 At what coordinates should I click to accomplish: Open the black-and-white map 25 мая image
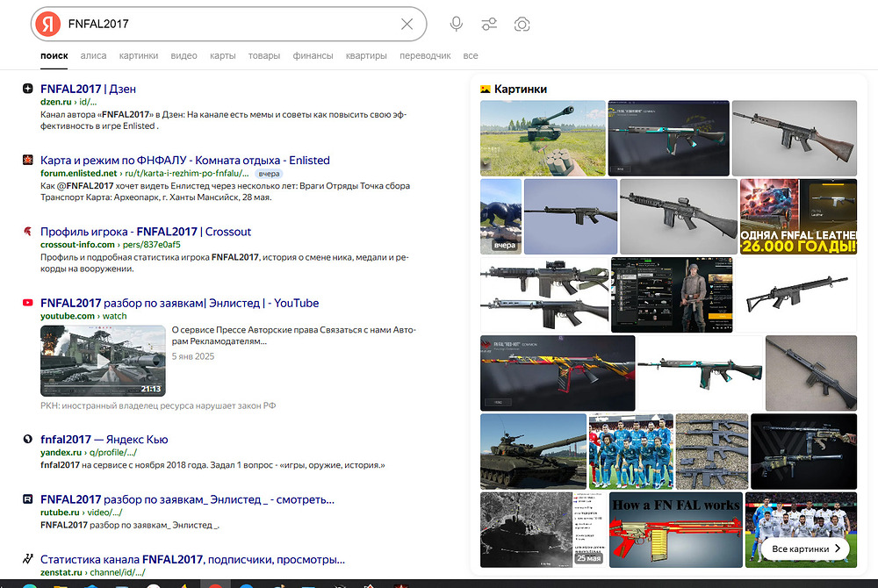543,530
